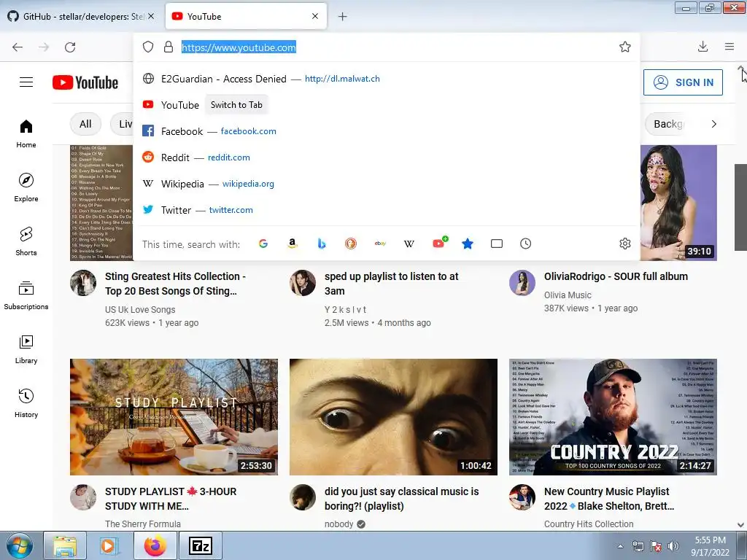Open Windows Start button
747x560 pixels.
click(x=19, y=545)
